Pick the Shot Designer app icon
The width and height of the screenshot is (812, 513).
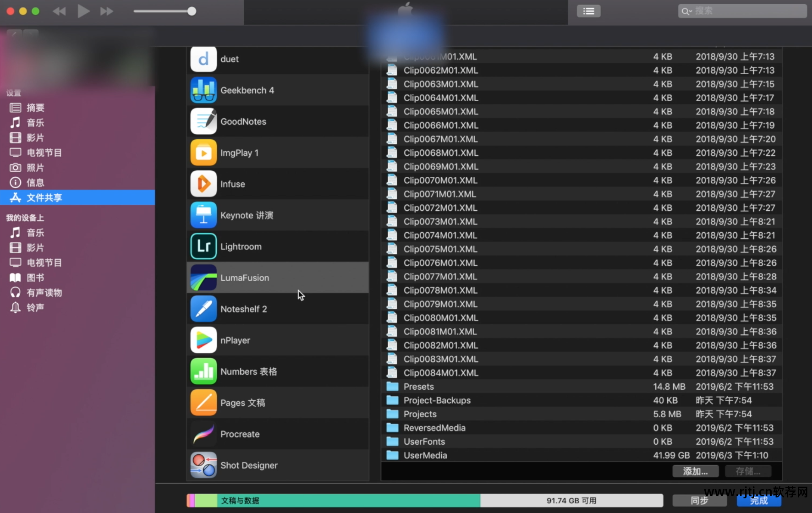click(203, 465)
